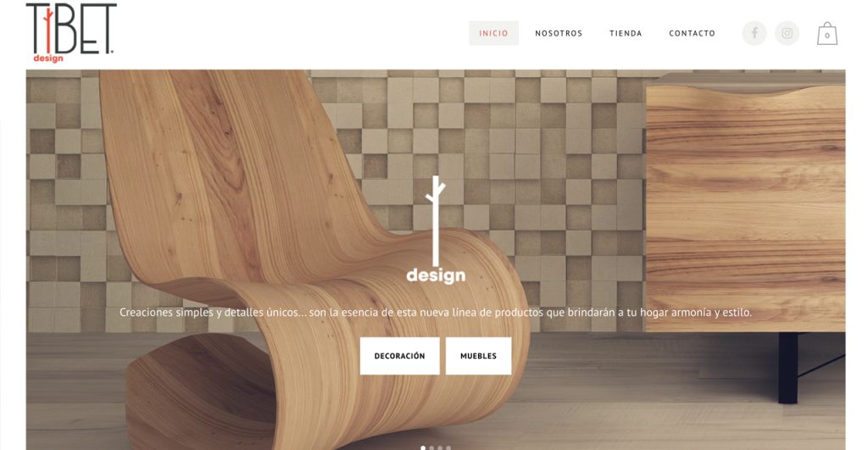Select the first active slide dot
Screen dimensions: 868x450
[423, 447]
